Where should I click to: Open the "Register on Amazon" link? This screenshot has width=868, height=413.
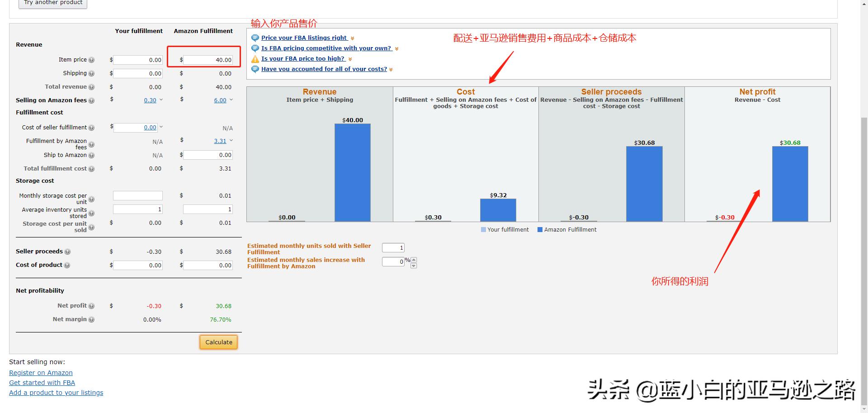(x=41, y=372)
